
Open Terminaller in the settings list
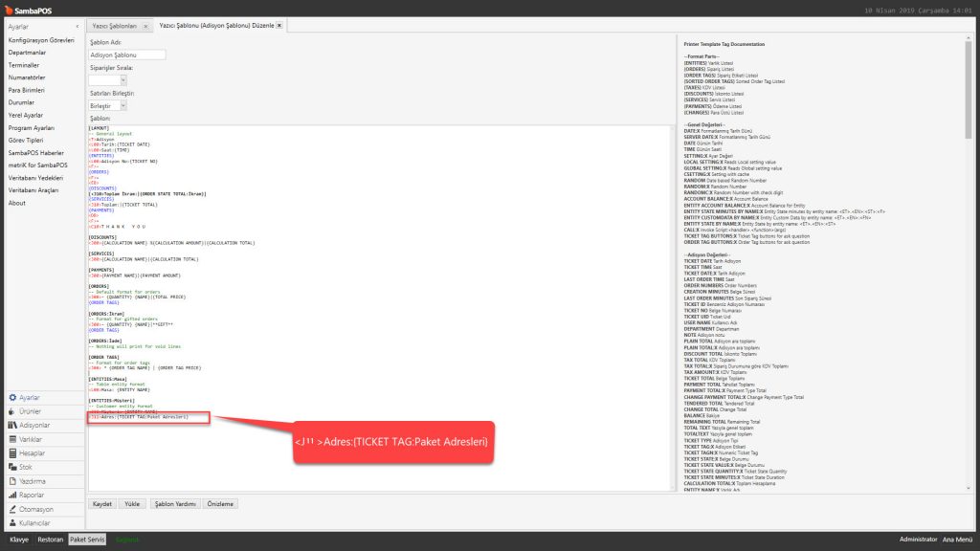pos(26,65)
